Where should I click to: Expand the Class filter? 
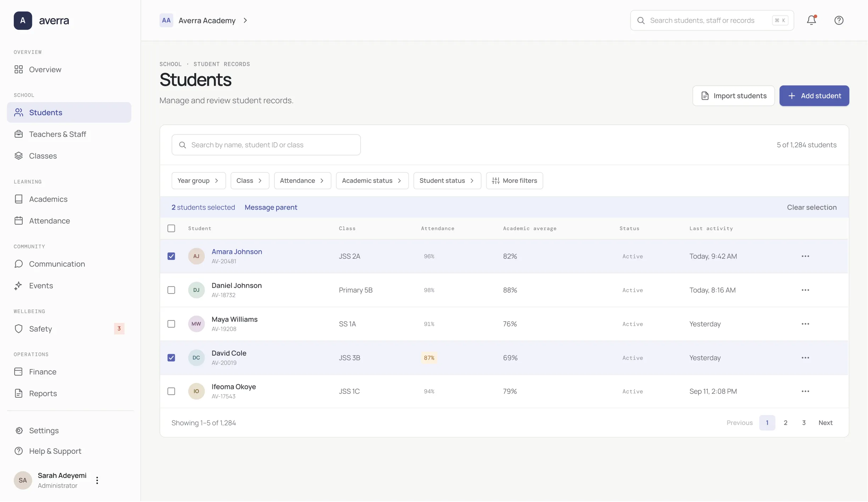coord(250,180)
